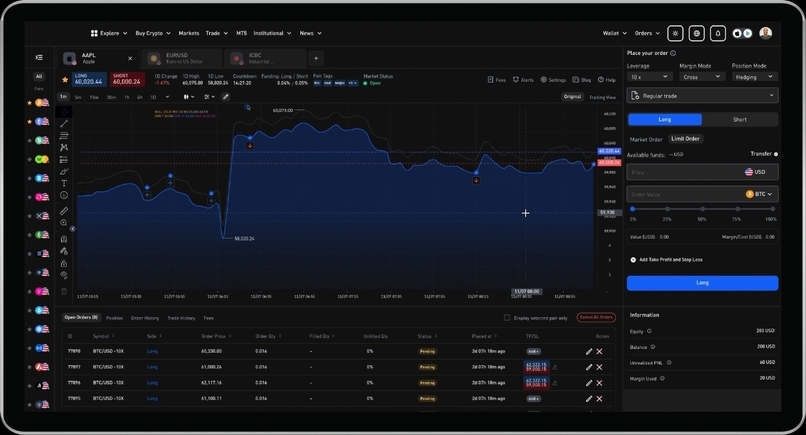806x435 pixels.
Task: Expand the Margin Mode Cross dropdown
Action: click(x=701, y=76)
